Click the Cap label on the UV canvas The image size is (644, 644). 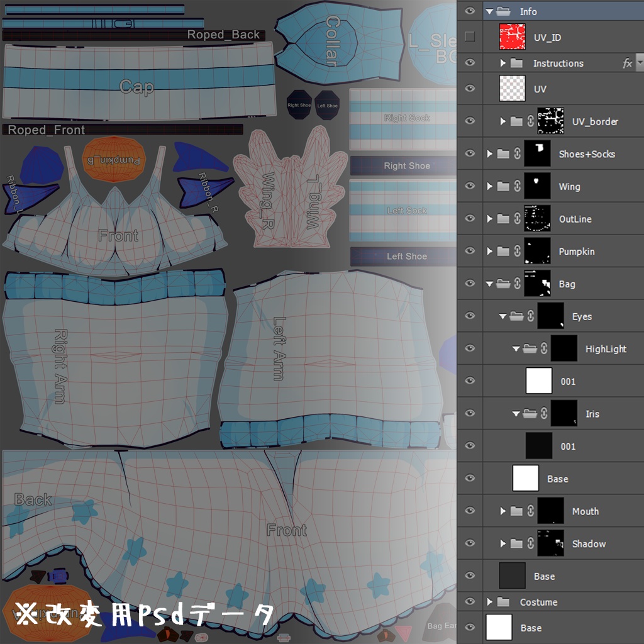tap(136, 87)
